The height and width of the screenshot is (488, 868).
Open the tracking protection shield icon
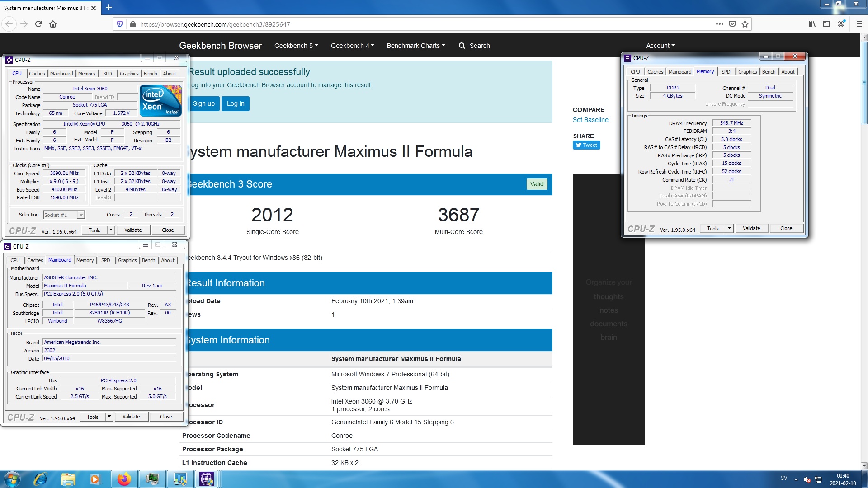click(120, 24)
